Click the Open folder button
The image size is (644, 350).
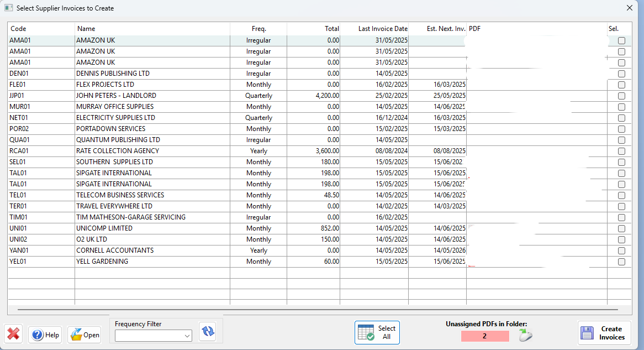pyautogui.click(x=84, y=335)
